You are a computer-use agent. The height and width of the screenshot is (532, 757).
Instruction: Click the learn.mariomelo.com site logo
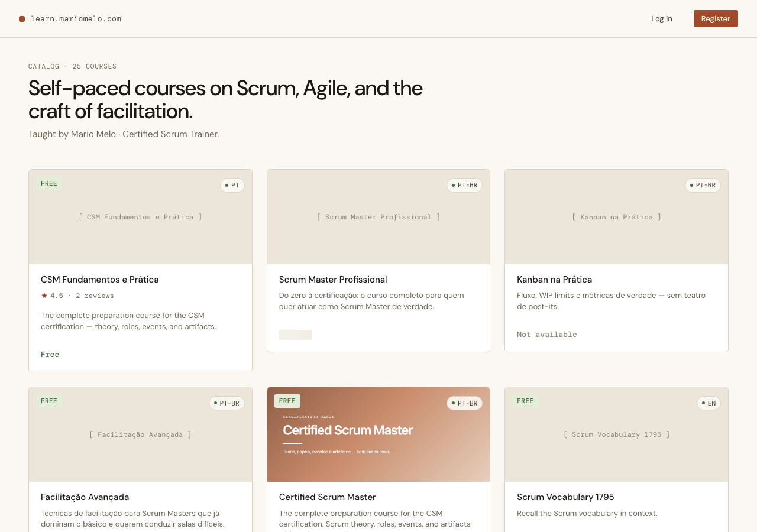point(70,19)
